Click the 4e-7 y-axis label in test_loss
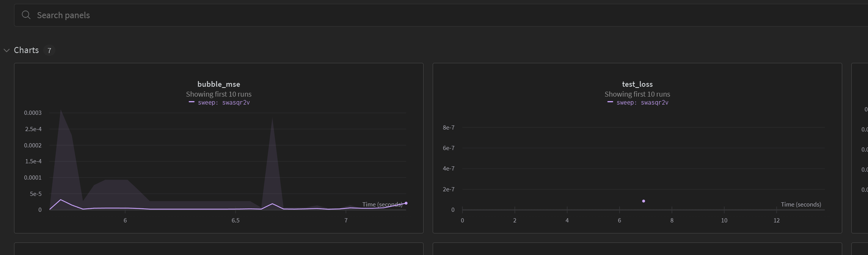 pyautogui.click(x=449, y=169)
